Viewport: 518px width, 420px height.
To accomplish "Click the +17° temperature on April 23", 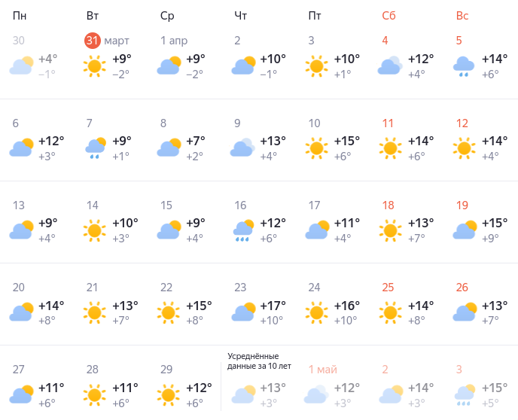I will pos(273,306).
